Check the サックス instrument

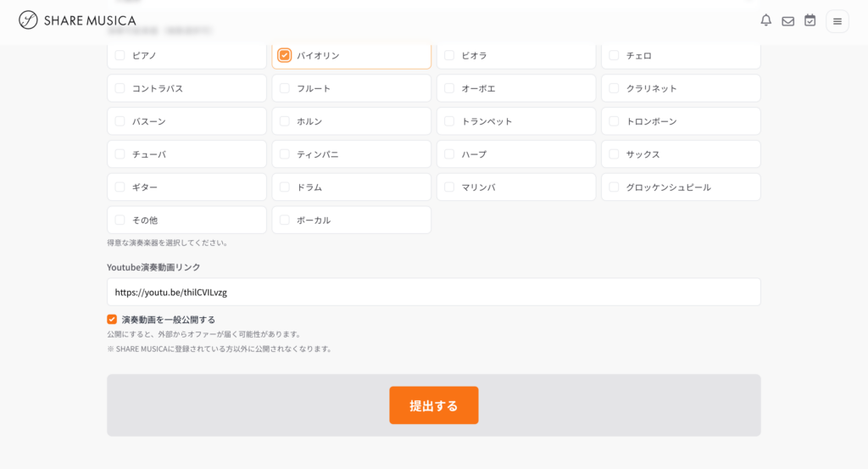click(615, 154)
